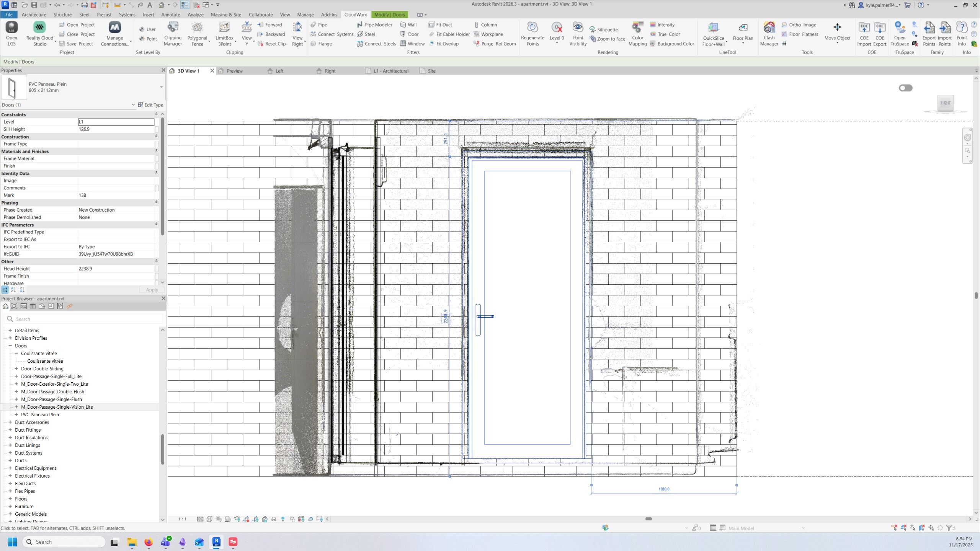Open the Collaborate ribbon tab
The width and height of the screenshot is (980, 551).
pyautogui.click(x=260, y=15)
